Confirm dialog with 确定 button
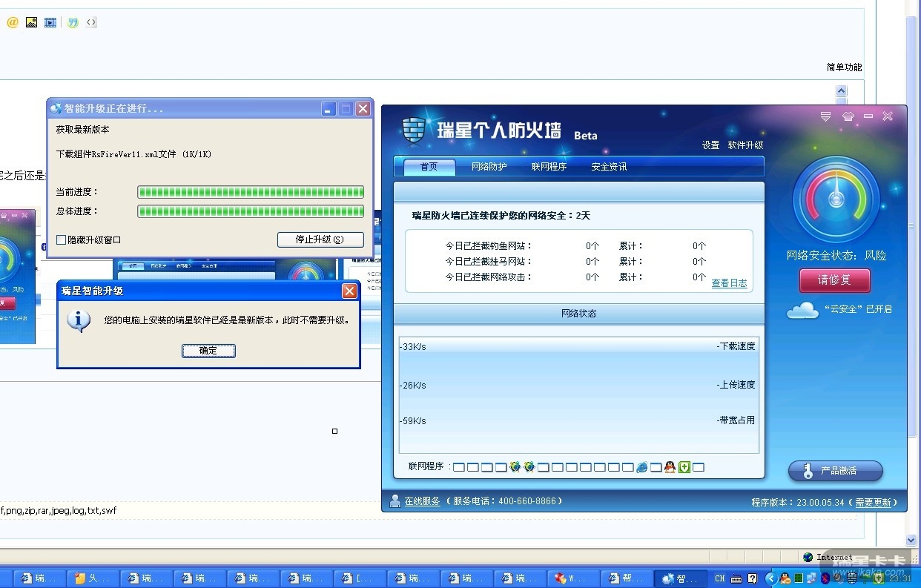 [x=208, y=351]
